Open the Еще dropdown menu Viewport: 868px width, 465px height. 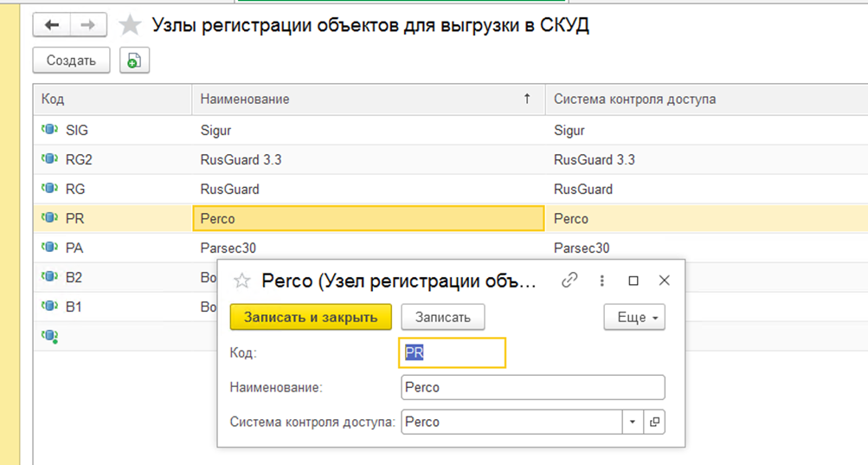click(x=633, y=317)
